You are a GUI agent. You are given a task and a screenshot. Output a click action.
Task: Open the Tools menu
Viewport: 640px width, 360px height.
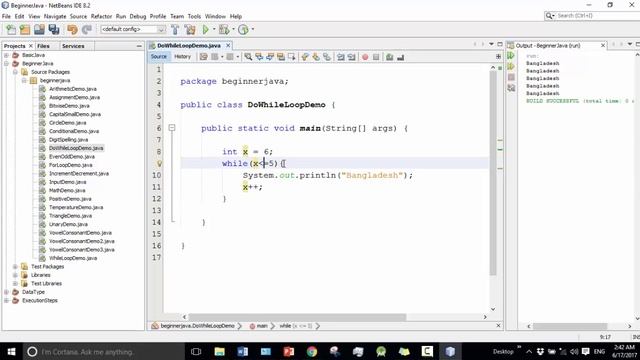tap(194, 16)
